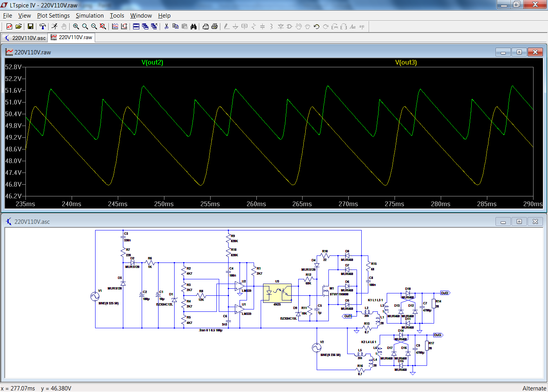Open the Simulation menu

90,16
